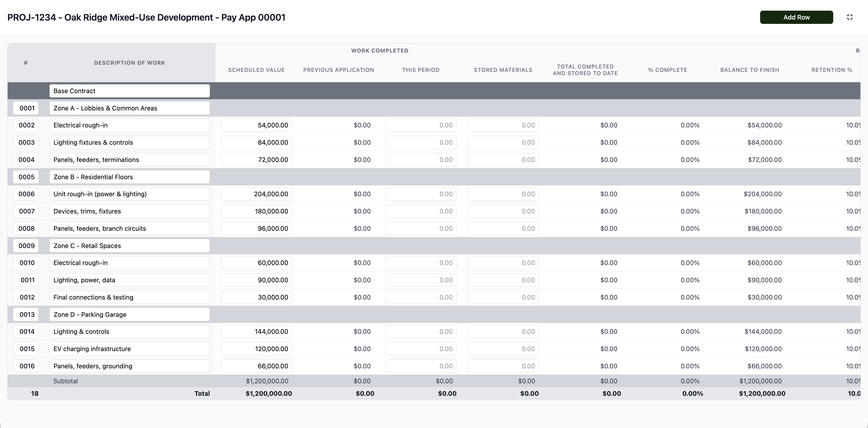The image size is (868, 428).
Task: Select the Zone C - Retail Spaces title field
Action: [129, 245]
